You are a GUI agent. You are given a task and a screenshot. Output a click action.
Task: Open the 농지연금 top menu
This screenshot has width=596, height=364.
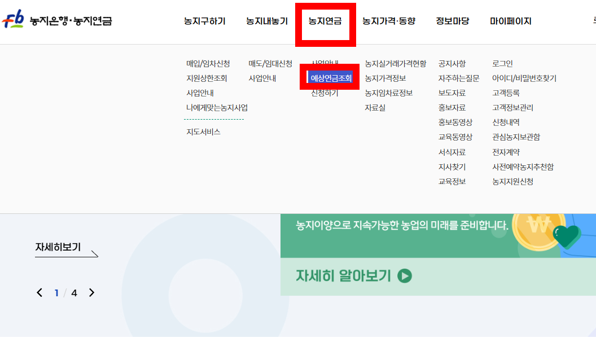325,21
